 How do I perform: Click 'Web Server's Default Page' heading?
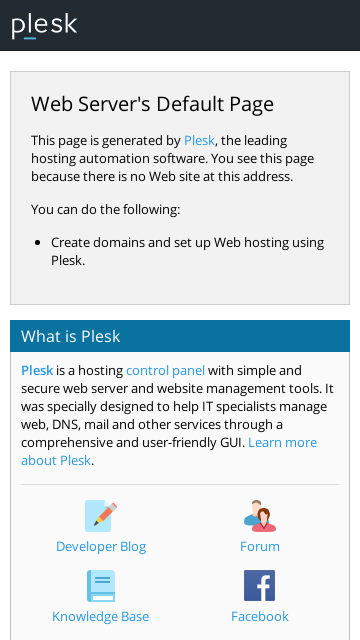point(152,104)
